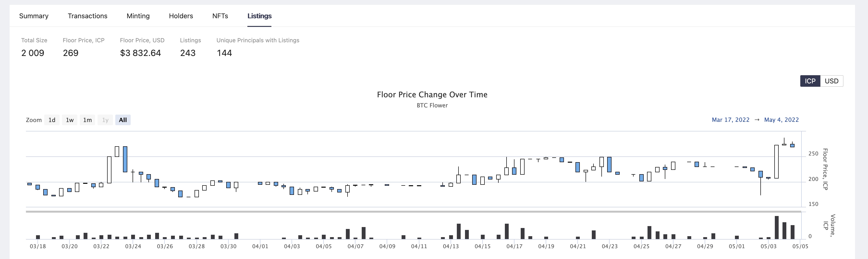Toggle chart currency to ICP
The height and width of the screenshot is (259, 868).
[x=810, y=81]
